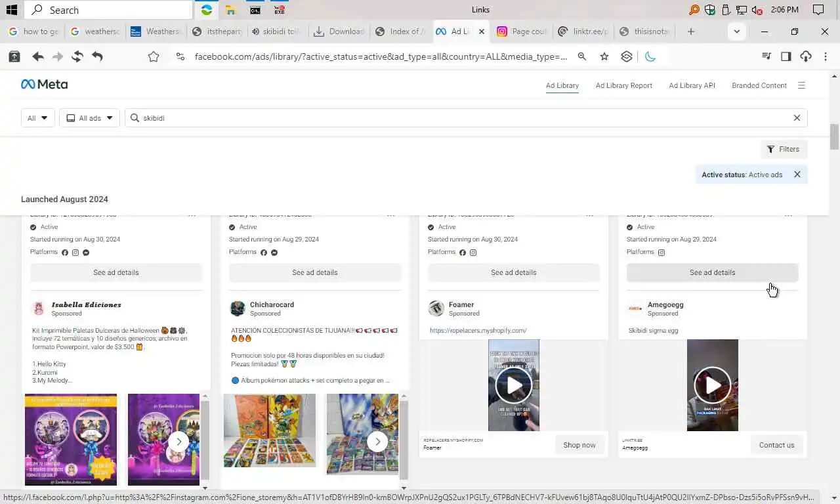The width and height of the screenshot is (840, 504).
Task: Open the Command Prompt taskbar icon
Action: tap(255, 10)
